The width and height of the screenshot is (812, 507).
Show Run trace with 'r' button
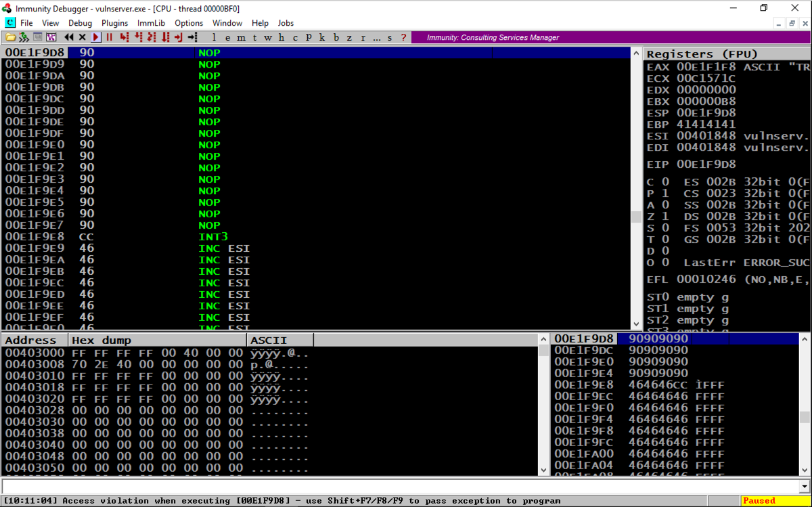[x=363, y=37]
